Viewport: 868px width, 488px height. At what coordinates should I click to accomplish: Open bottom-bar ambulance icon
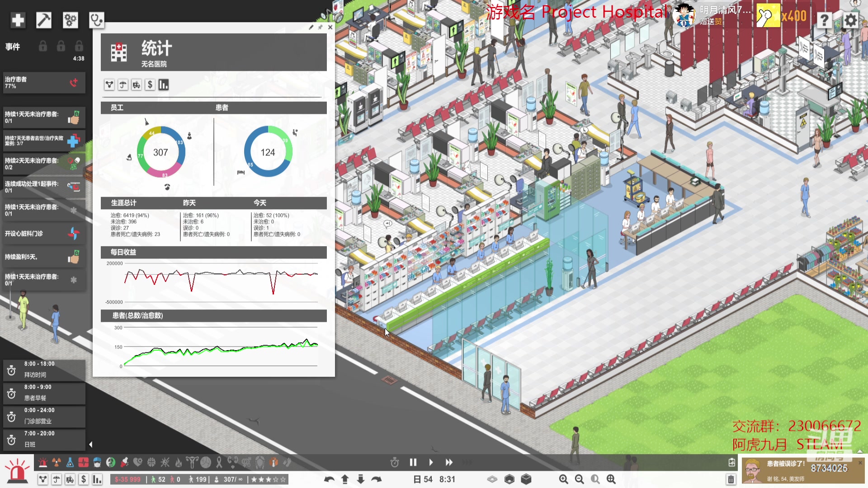[x=70, y=479]
